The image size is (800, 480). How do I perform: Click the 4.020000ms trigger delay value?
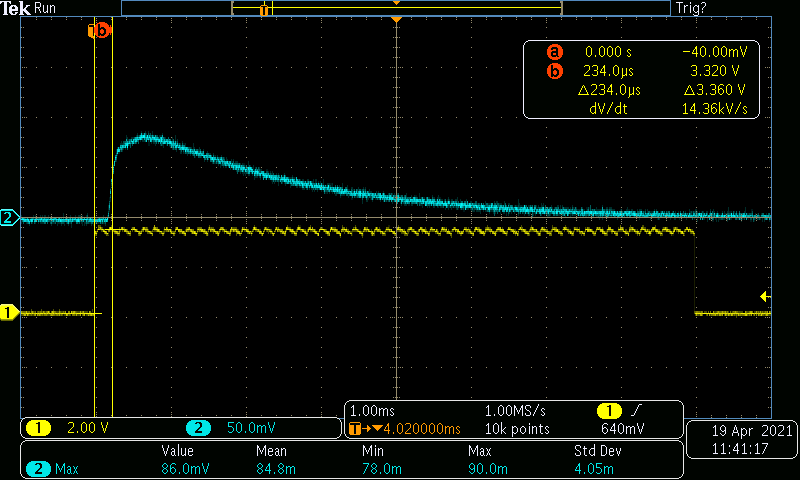[421, 429]
